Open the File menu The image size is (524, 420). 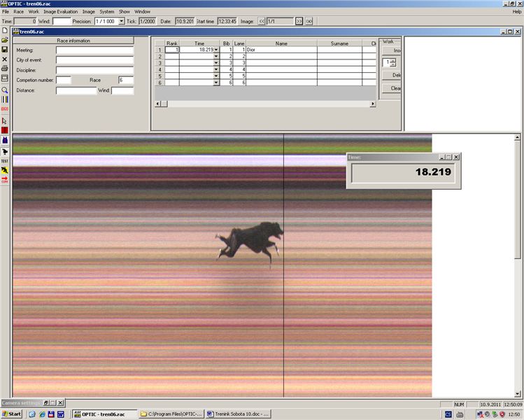pos(6,11)
